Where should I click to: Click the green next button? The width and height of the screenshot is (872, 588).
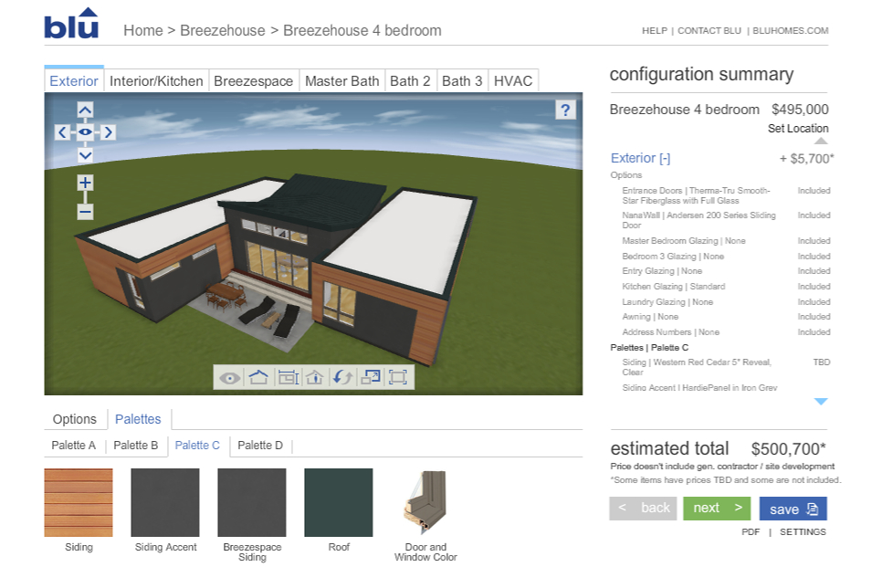(717, 509)
